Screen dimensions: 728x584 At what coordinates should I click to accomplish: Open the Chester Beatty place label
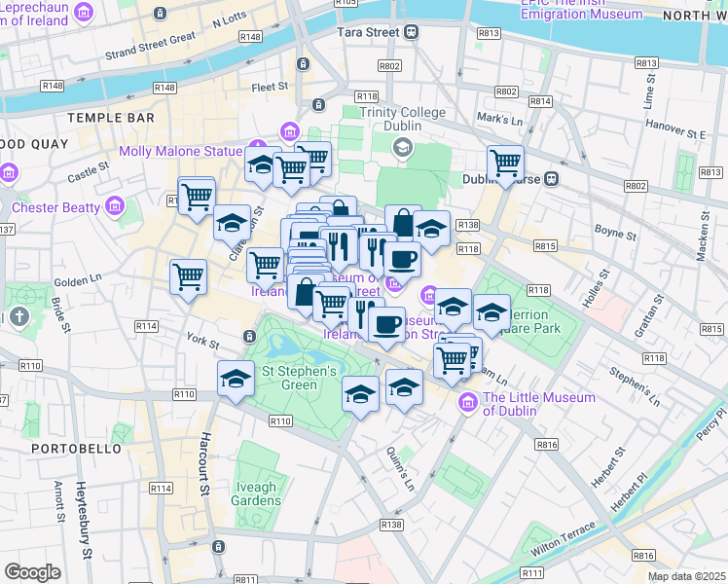tap(55, 207)
